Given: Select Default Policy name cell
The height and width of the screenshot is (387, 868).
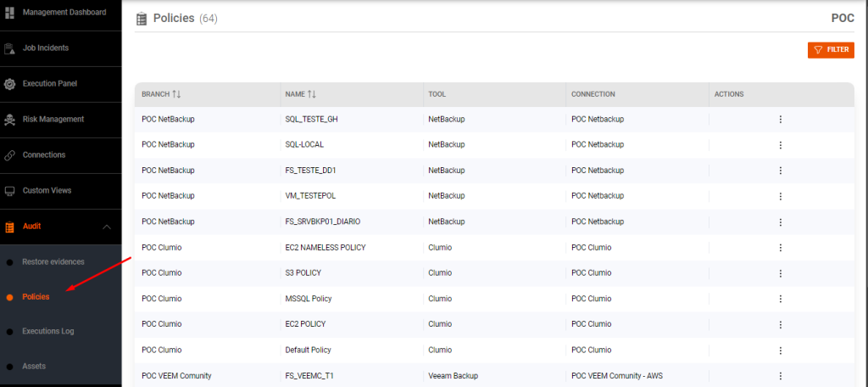Looking at the screenshot, I should coord(308,351).
